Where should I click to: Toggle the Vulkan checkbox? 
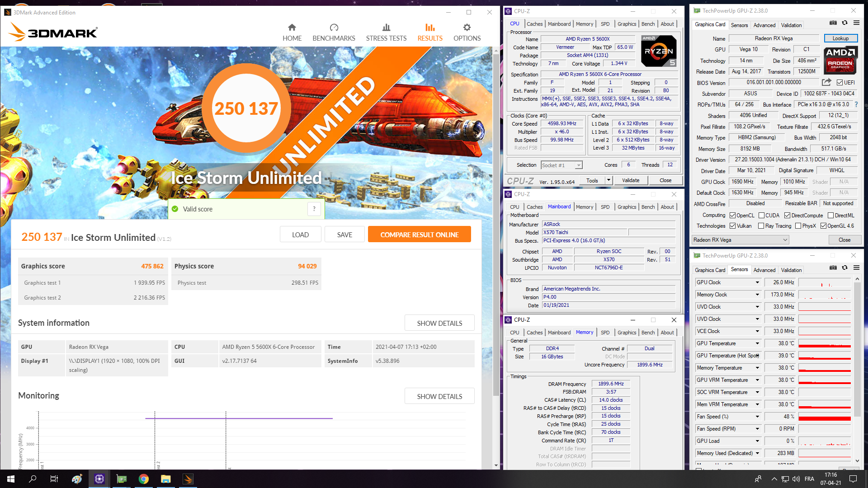coord(732,226)
